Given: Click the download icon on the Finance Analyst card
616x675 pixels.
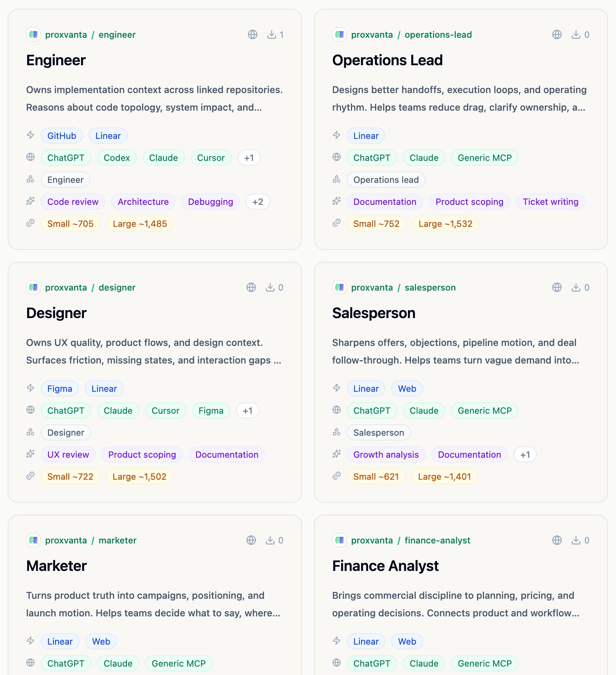Looking at the screenshot, I should coord(576,541).
